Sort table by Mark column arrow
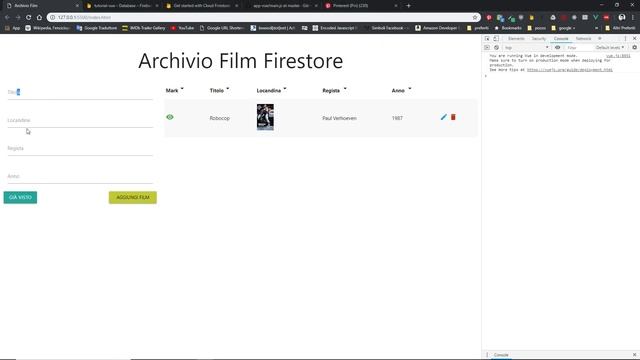The image size is (640, 360). [x=182, y=89]
